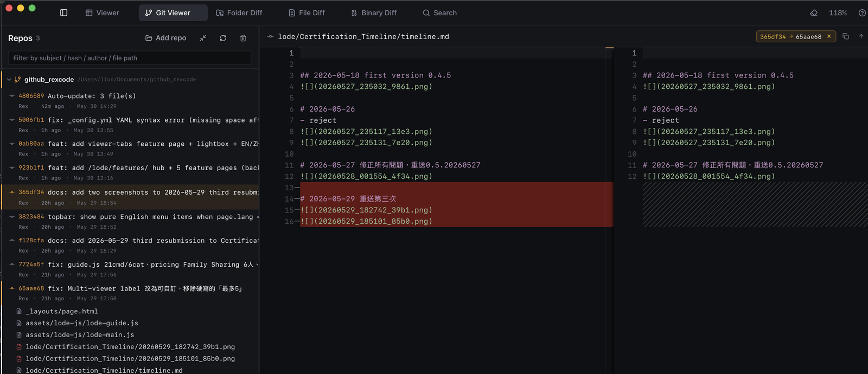This screenshot has height=374, width=868.
Task: Select commit 923b1f1 features hub
Action: tap(130, 172)
